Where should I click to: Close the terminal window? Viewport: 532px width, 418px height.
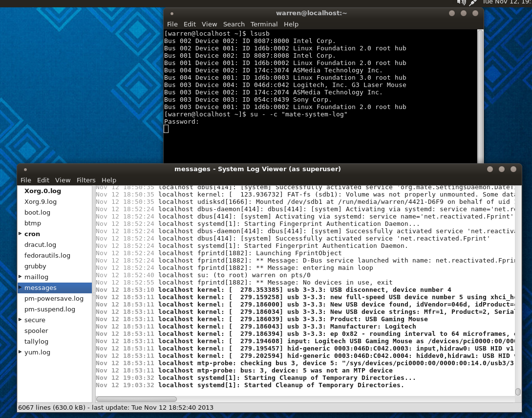(x=475, y=13)
